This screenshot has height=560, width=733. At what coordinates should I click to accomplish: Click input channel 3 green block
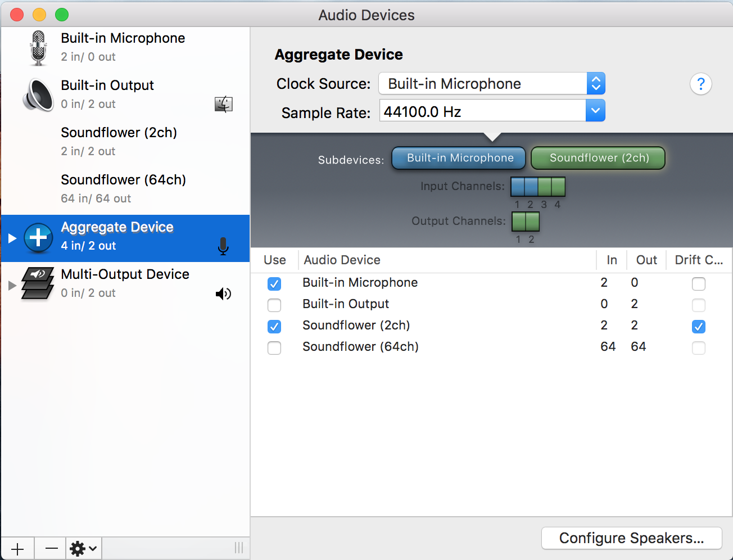click(545, 187)
